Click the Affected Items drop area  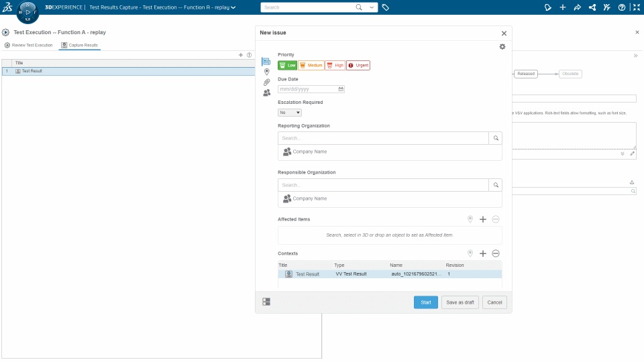[390, 235]
